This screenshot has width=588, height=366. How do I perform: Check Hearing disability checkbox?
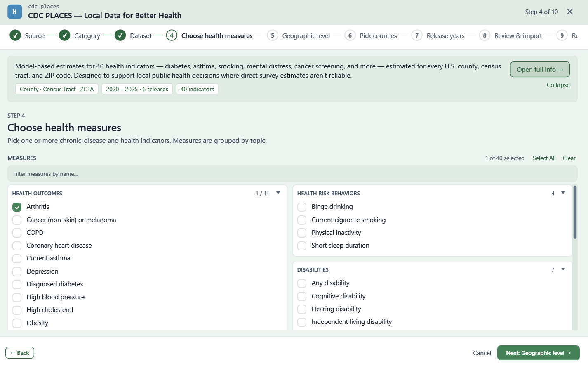click(x=302, y=309)
